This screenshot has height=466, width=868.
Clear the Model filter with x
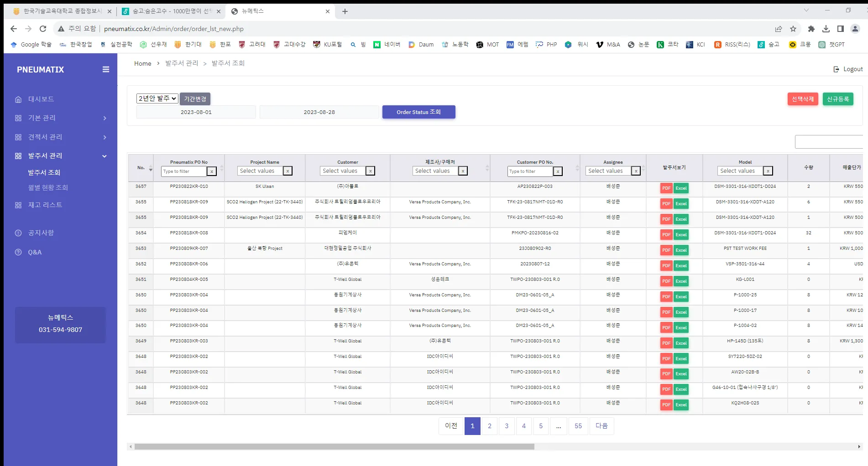pos(768,171)
